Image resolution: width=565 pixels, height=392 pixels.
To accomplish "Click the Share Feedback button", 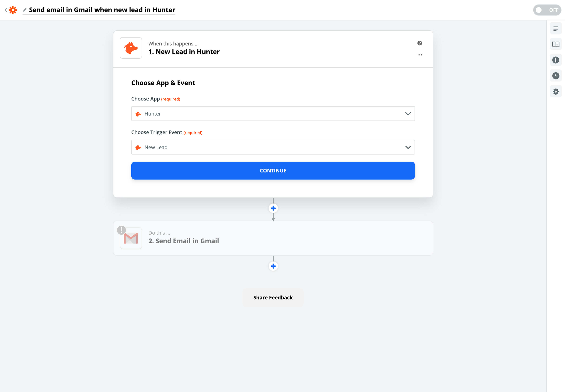I will [x=273, y=297].
